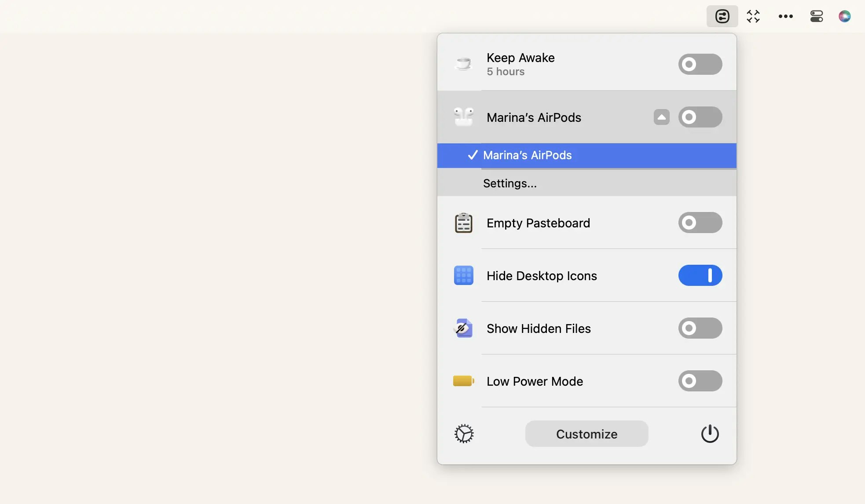Click the Hide Desktop Icons grid icon
865x504 pixels.
[x=463, y=275]
